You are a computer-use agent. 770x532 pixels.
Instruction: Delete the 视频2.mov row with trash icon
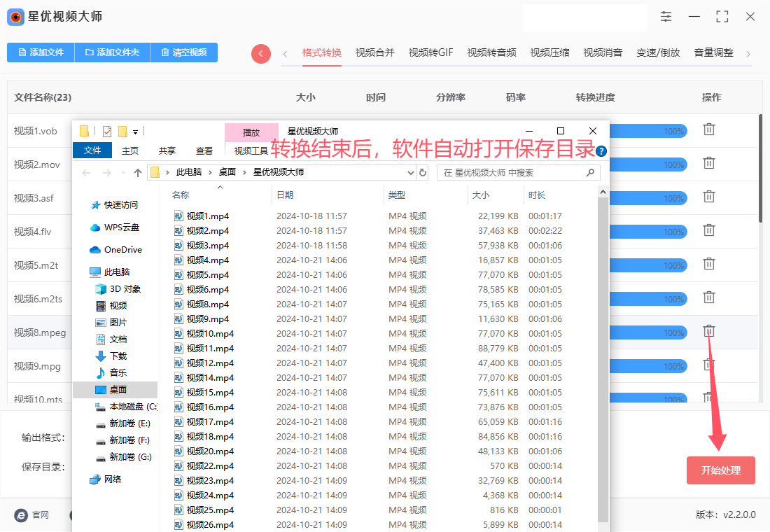708,163
